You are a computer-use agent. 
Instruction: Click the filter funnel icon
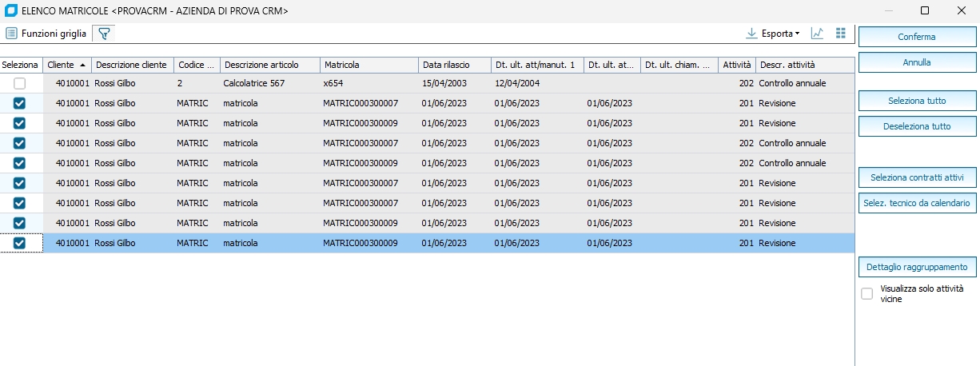[104, 34]
